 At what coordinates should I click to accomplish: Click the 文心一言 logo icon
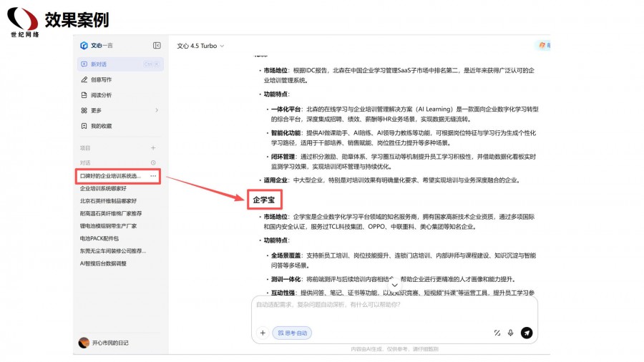click(x=84, y=46)
